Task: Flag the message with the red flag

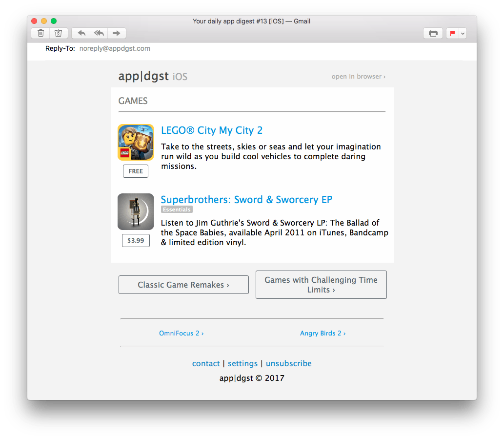Action: pos(453,33)
